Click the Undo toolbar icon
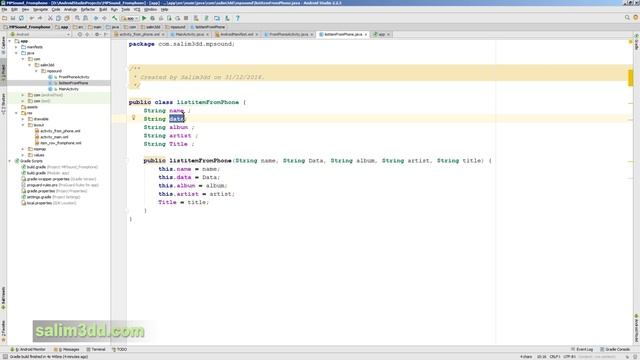 click(x=31, y=18)
